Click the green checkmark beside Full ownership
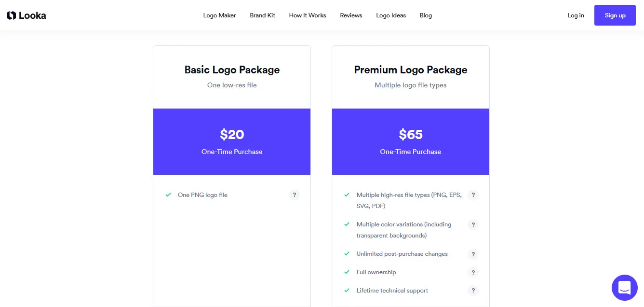This screenshot has width=644, height=307. pos(347,272)
